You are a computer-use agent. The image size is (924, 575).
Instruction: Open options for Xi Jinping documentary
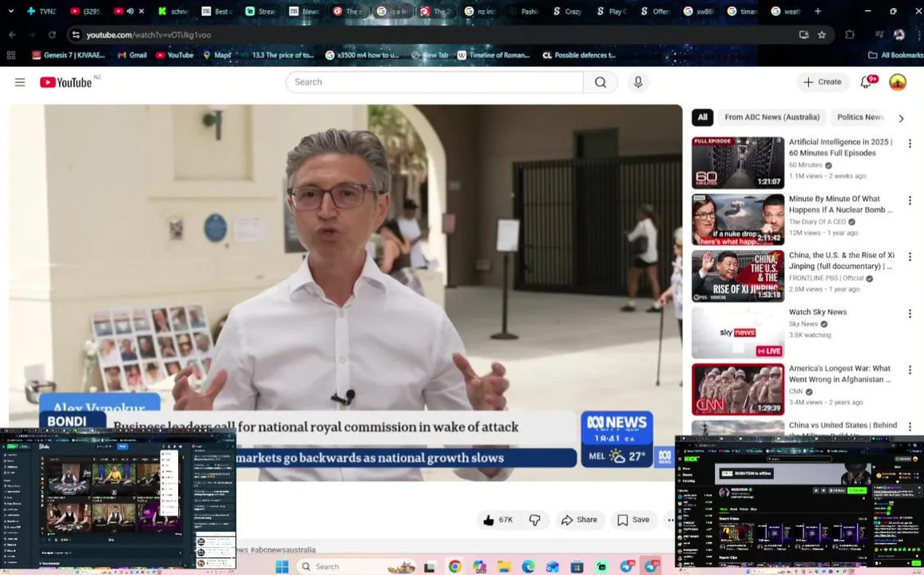tap(910, 257)
